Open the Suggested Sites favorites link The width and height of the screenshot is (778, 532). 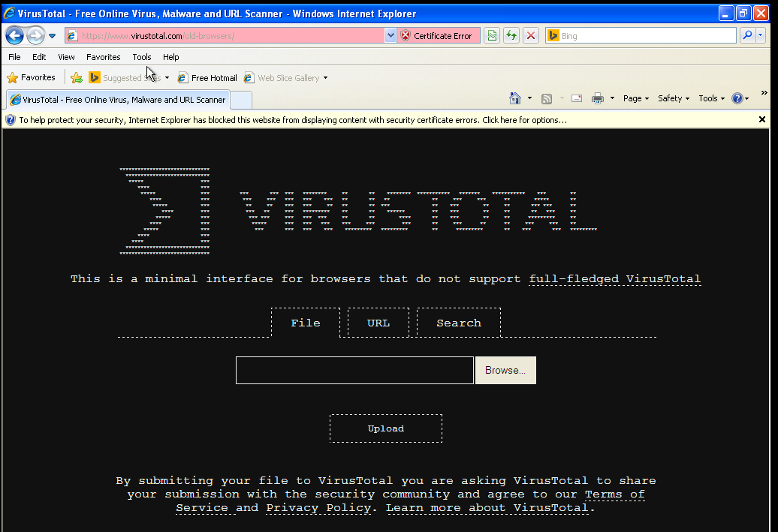click(125, 78)
